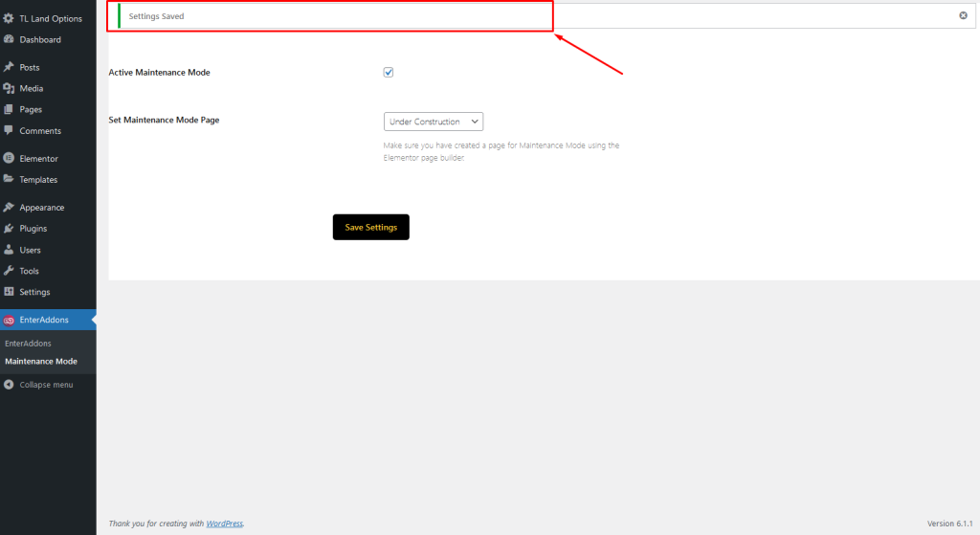Click the Elementor page builder help text
Screen dimensions: 980x535
coord(501,151)
